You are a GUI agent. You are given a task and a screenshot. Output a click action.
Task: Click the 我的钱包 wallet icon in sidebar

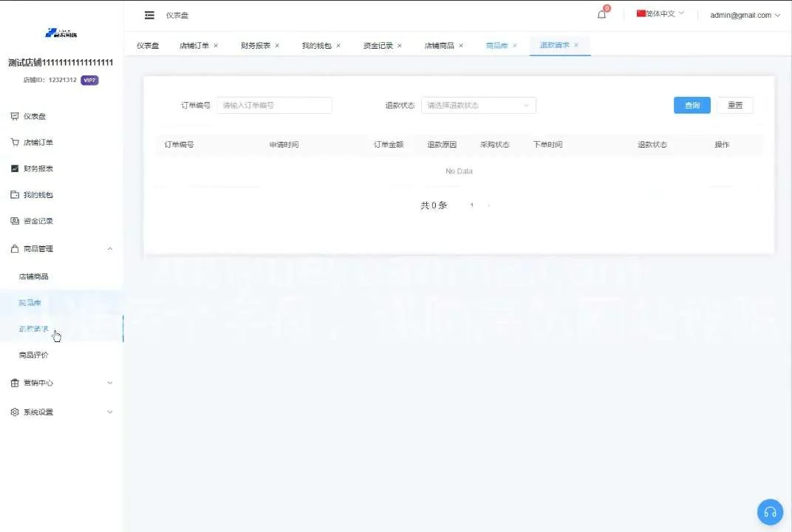click(15, 195)
